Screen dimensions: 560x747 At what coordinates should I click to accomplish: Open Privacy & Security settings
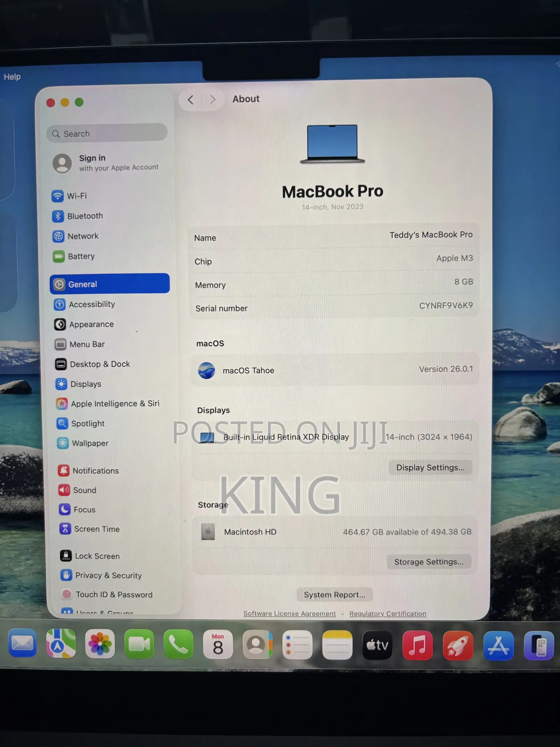coord(101,575)
